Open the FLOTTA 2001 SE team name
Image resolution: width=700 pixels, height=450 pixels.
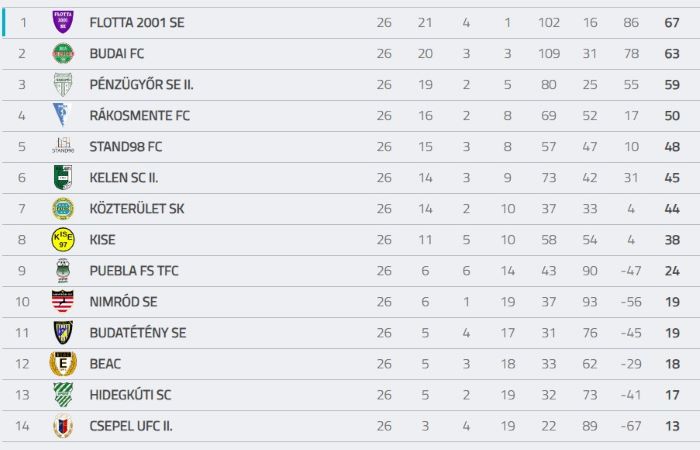click(137, 23)
